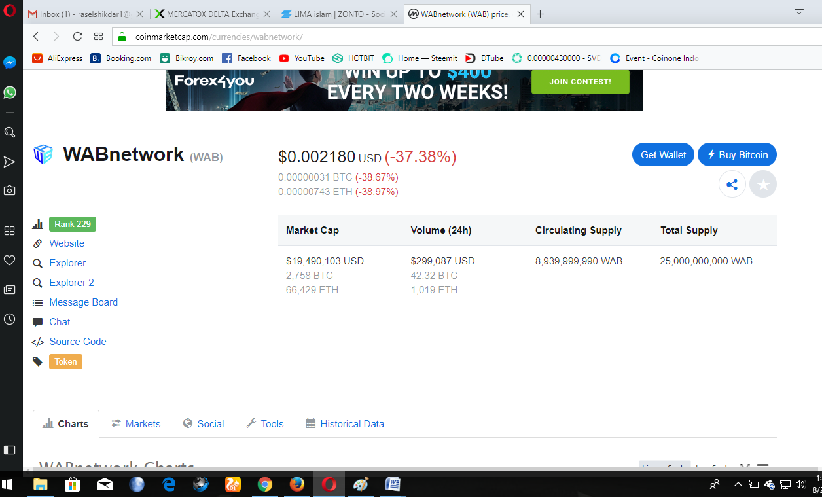
Task: Open the Windows Start menu
Action: 8,485
